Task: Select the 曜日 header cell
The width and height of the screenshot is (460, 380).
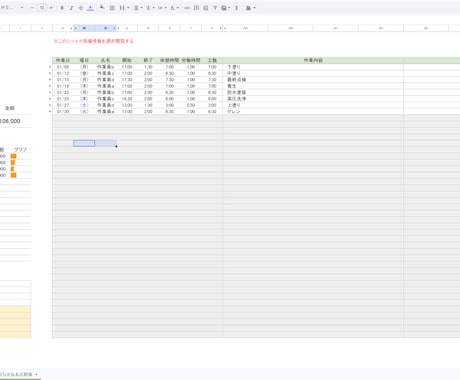Action: coord(84,60)
